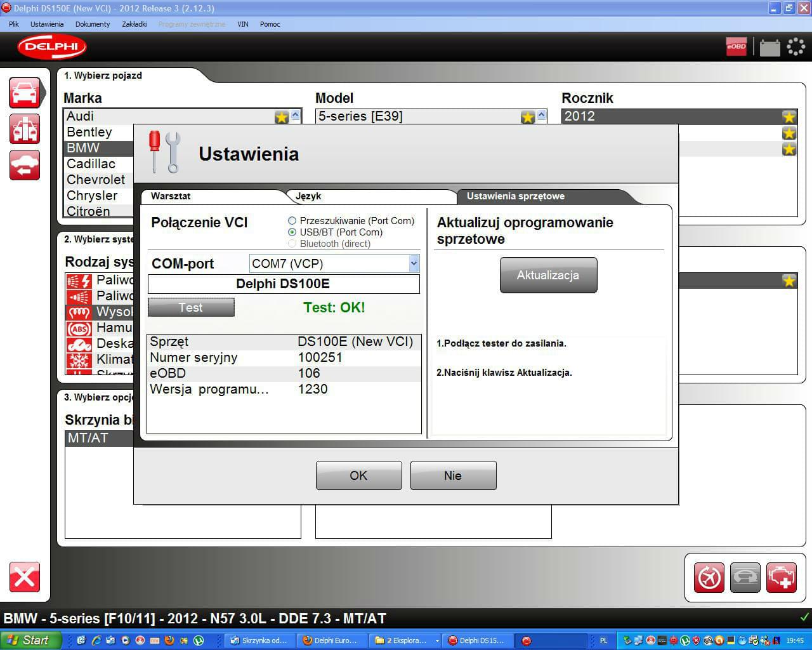Click the dotted circle connection status icon
The width and height of the screenshot is (812, 650).
[x=796, y=46]
